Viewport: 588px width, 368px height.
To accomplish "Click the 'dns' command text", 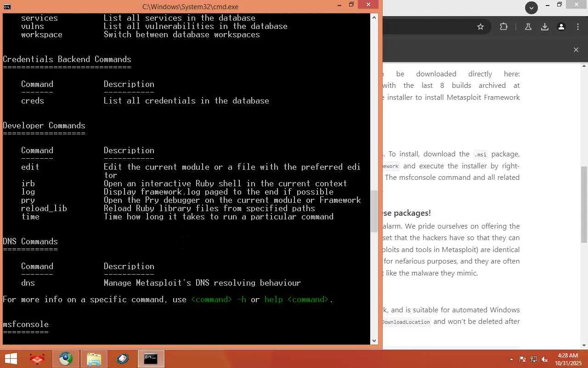I will [28, 283].
